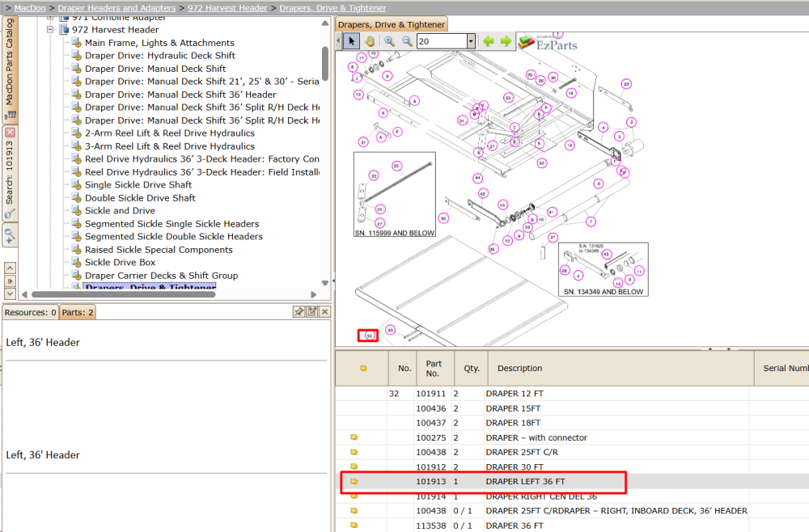Select the pointer arrow tool in diagram toolbar
The height and width of the screenshot is (532, 809).
352,41
